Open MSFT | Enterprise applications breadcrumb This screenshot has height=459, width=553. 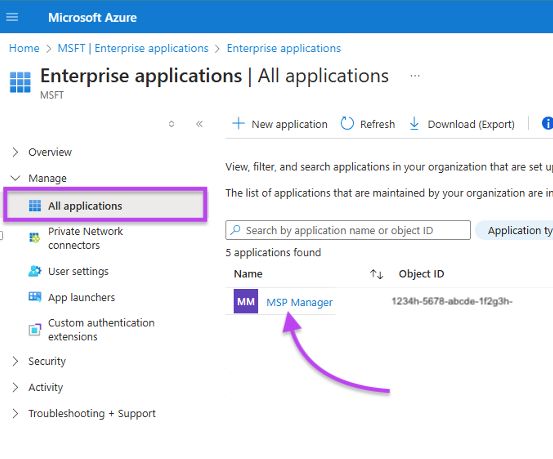[x=133, y=48]
